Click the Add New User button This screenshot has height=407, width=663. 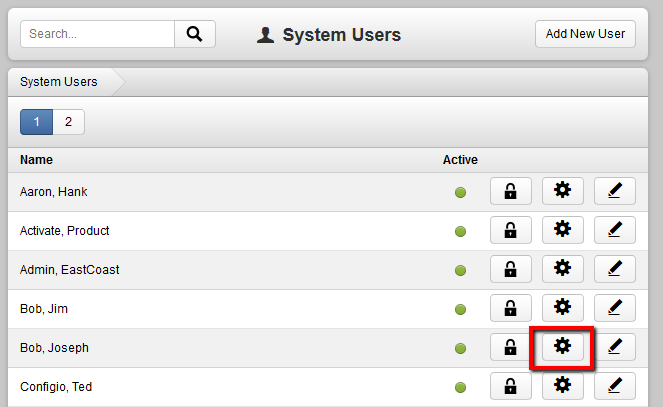(x=585, y=34)
